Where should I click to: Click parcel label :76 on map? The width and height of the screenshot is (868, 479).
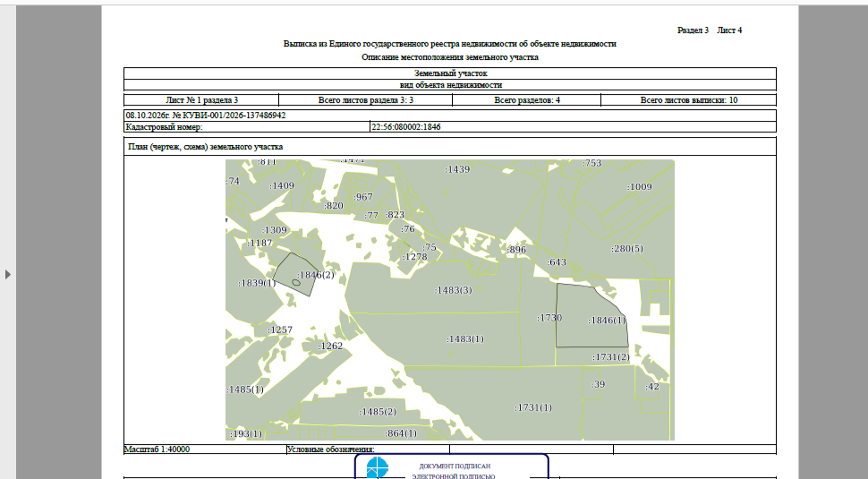pyautogui.click(x=407, y=229)
